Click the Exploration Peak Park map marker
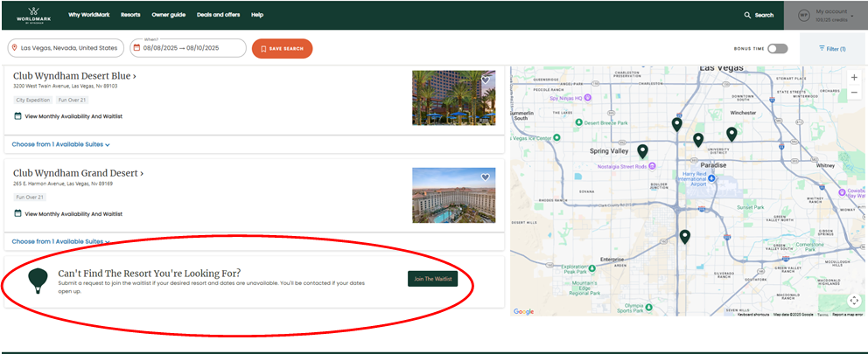The image size is (868, 354). tap(591, 268)
